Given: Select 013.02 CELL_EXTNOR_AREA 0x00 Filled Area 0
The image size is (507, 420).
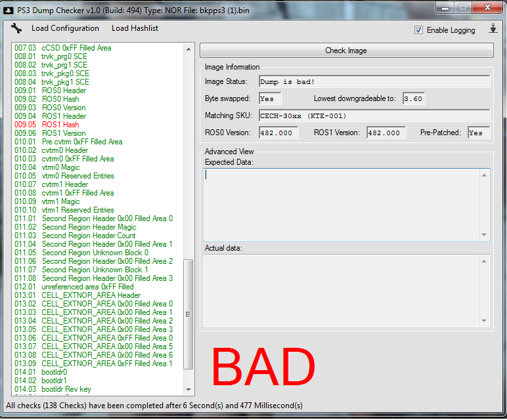Looking at the screenshot, I should 93,304.
